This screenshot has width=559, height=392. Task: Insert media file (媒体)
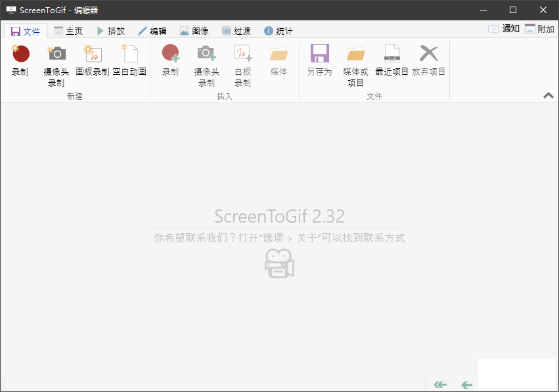(x=279, y=61)
